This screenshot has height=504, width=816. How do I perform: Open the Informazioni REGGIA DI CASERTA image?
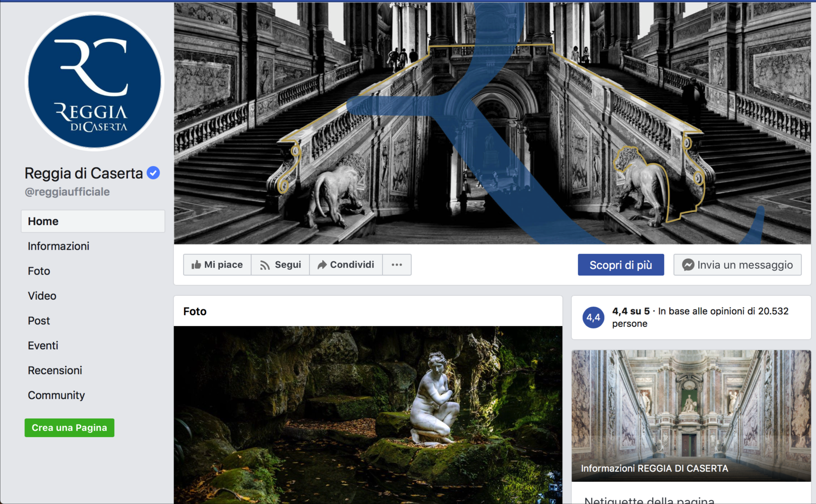coord(691,415)
